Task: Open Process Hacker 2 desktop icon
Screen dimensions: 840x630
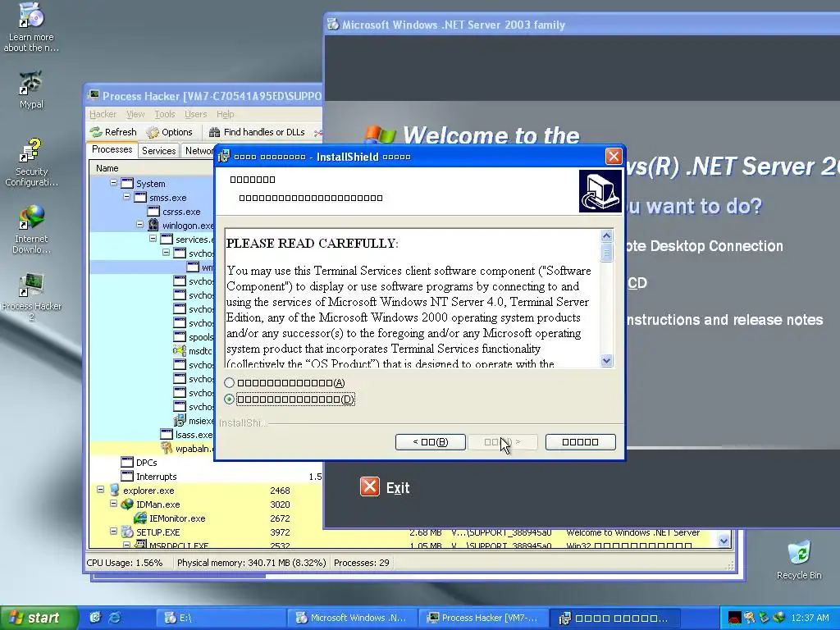Action: coord(31,297)
